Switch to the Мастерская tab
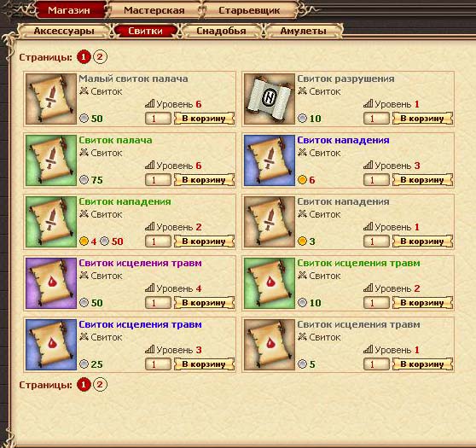This screenshot has width=476, height=448. point(154,10)
